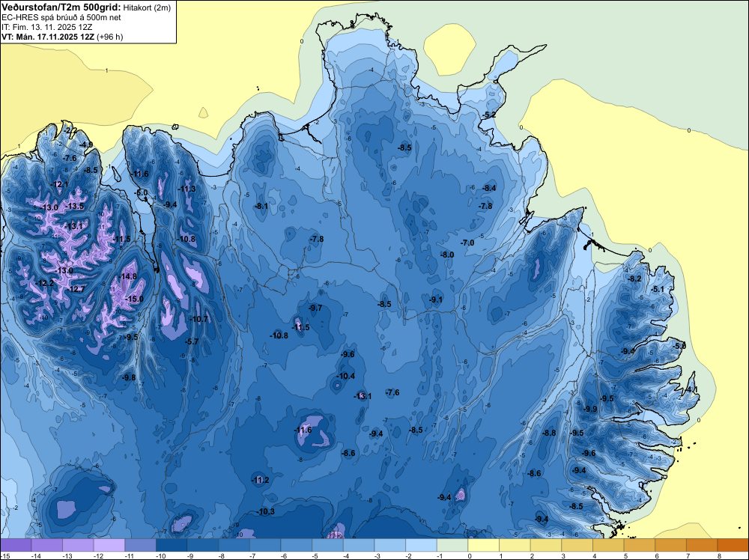Click the -8.0 temperature label
The image size is (749, 560).
coord(447,255)
